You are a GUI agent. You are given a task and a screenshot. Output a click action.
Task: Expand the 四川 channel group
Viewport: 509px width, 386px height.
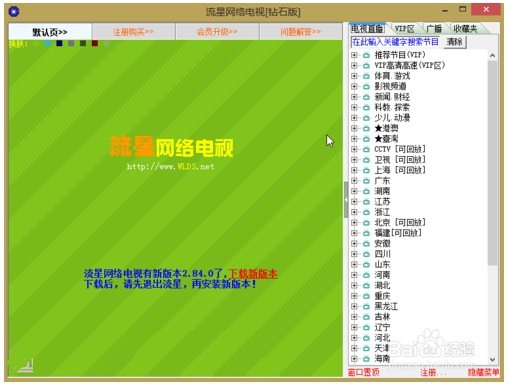pos(354,254)
